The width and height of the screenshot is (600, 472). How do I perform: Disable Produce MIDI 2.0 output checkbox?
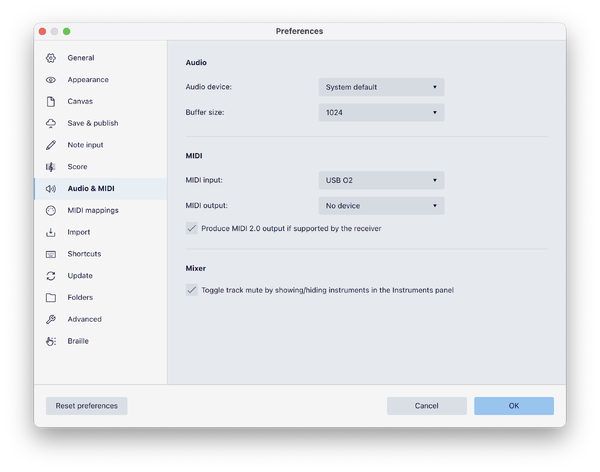pyautogui.click(x=192, y=228)
